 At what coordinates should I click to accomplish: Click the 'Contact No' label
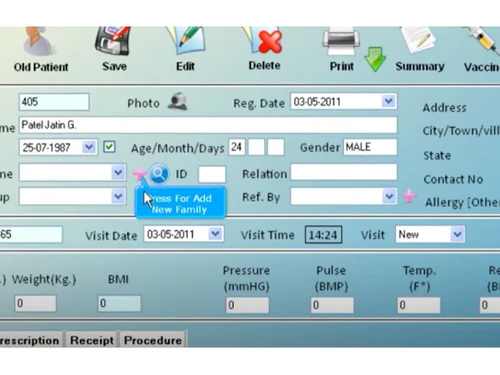[x=453, y=179]
